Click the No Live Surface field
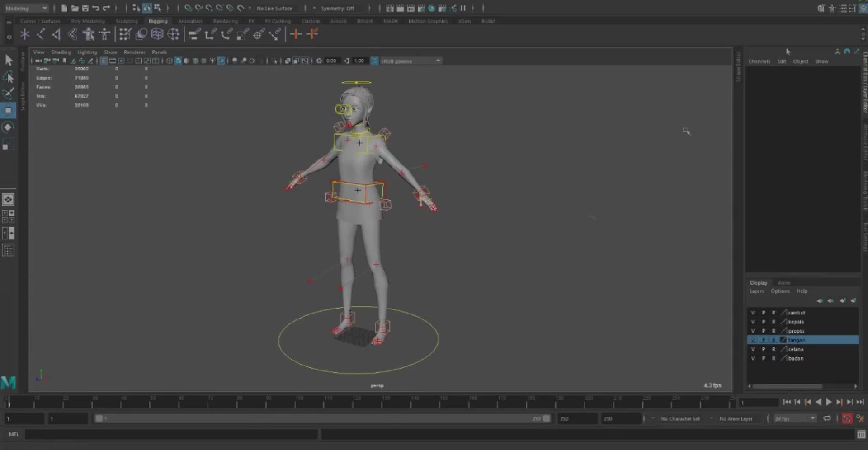868x450 pixels. click(x=276, y=8)
